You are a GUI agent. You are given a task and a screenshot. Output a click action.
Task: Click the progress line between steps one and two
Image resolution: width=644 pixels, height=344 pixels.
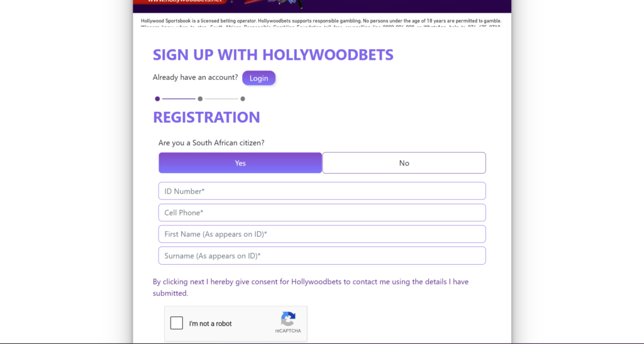179,99
